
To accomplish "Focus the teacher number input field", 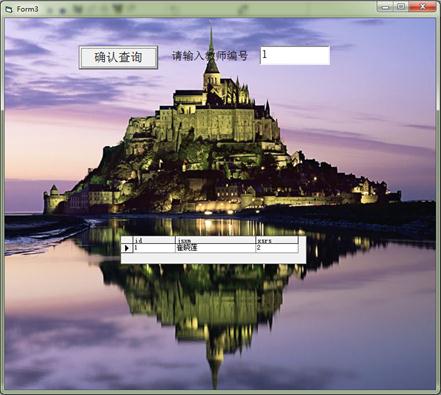I will pos(295,55).
